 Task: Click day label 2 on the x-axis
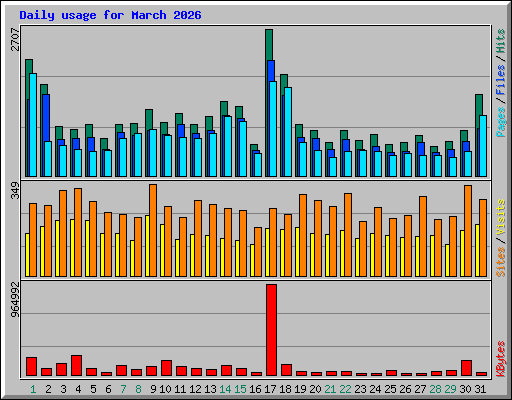[48, 389]
